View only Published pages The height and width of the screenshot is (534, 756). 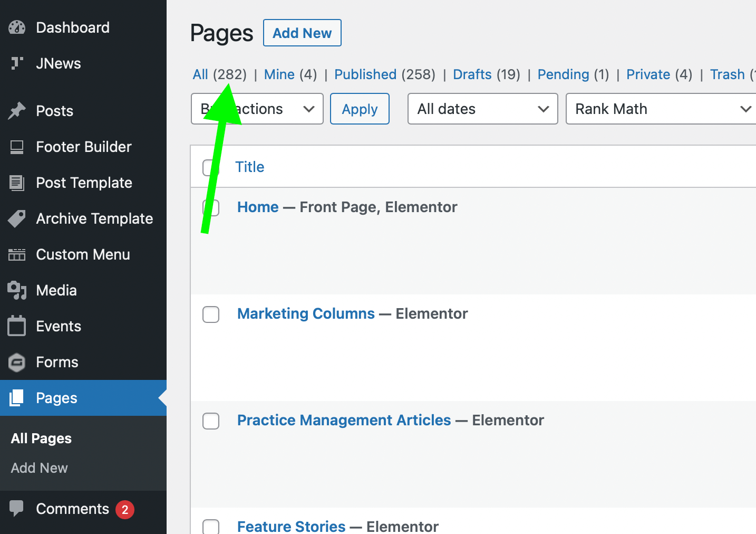(x=365, y=74)
